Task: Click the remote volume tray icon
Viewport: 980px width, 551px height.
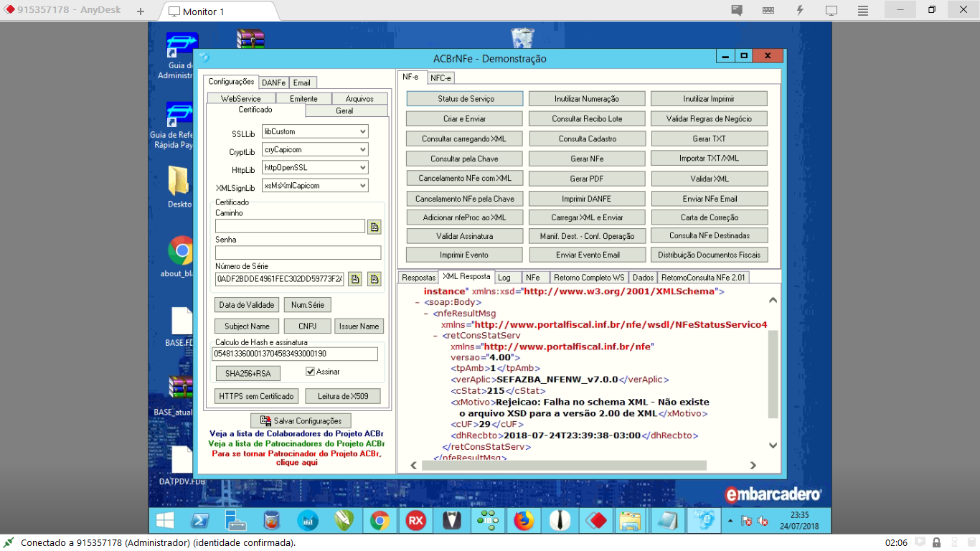Action: coord(763,521)
